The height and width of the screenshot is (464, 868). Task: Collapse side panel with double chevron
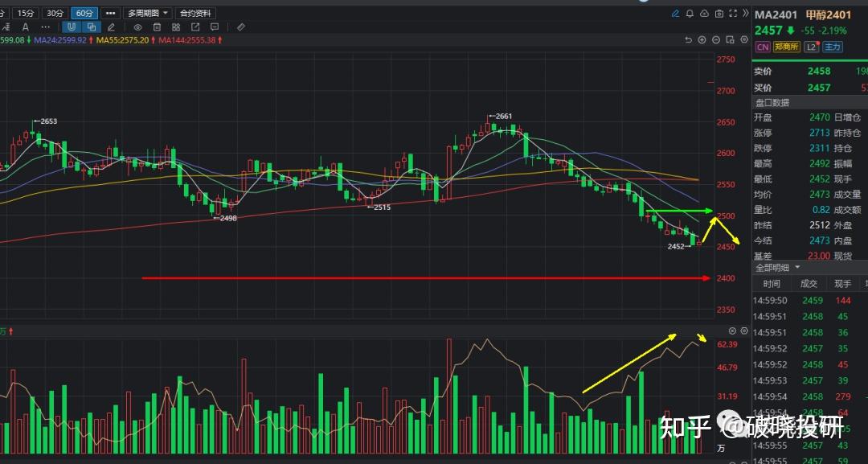[746, 14]
